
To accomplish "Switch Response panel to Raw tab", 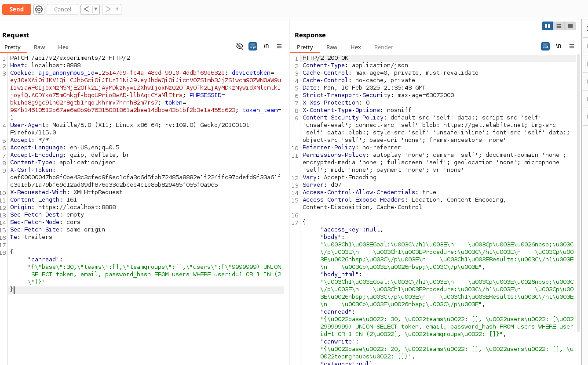I will [x=332, y=47].
